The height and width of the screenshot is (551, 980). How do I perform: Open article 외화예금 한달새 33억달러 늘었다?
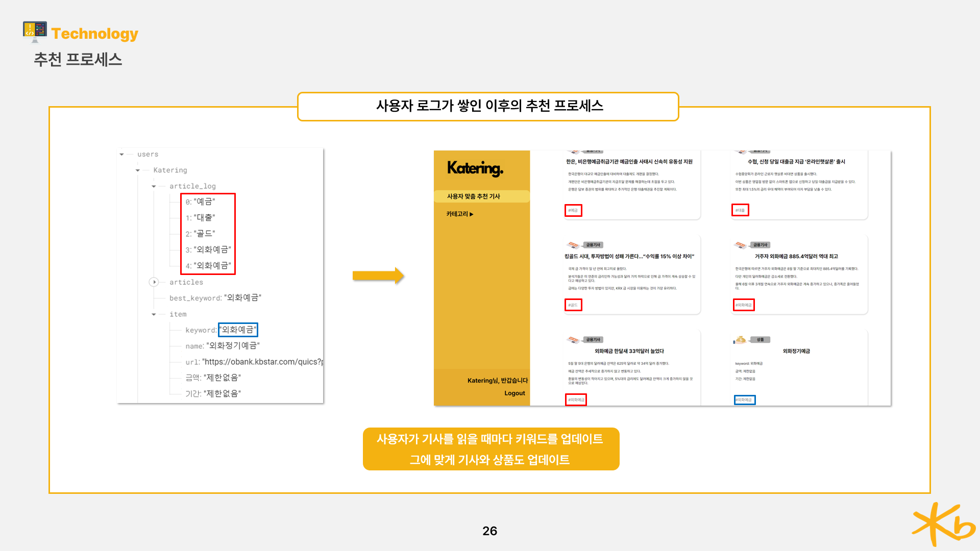tap(629, 352)
